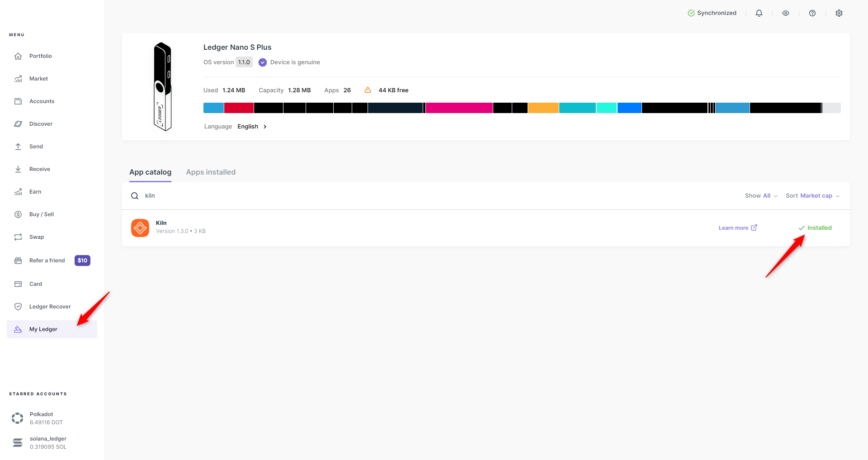Viewport: 868px width, 460px height.
Task: Click the Synchronized status checkmark icon
Action: 691,13
